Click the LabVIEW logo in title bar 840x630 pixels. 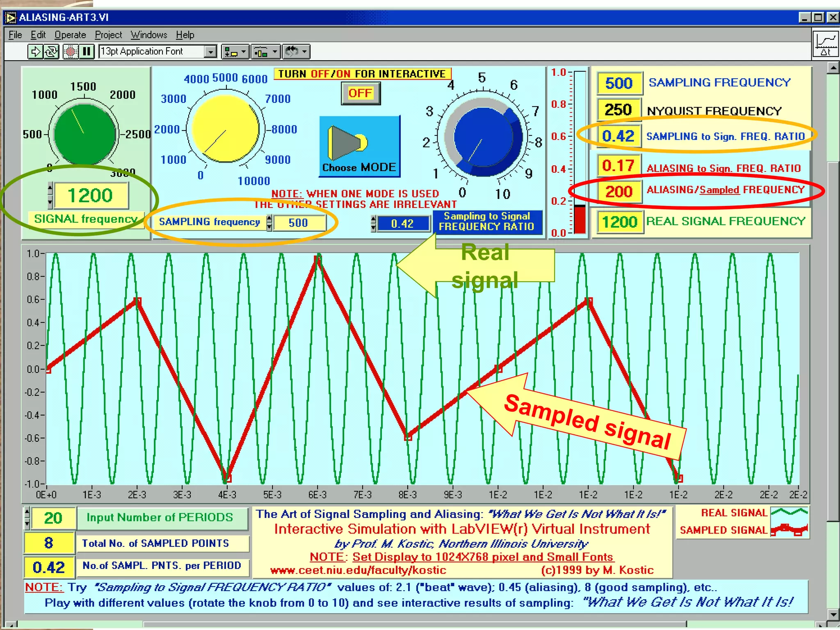coord(11,18)
